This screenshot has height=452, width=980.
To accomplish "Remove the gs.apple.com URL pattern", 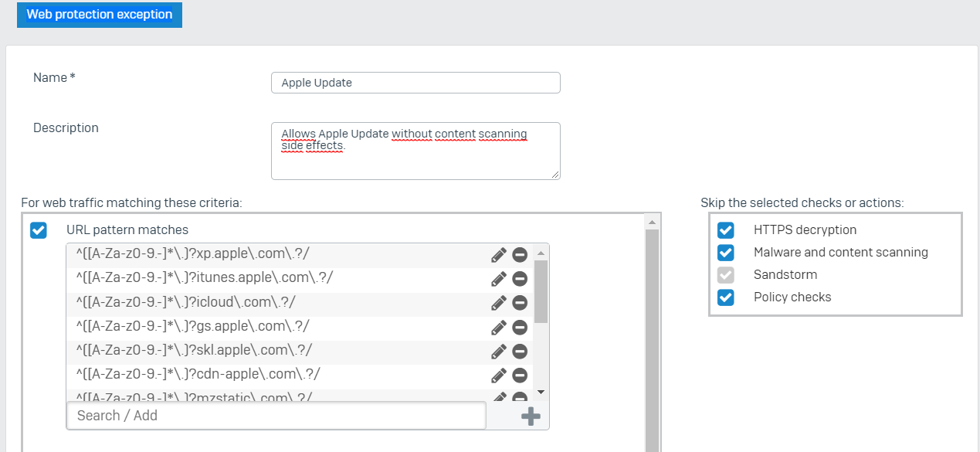I will [x=520, y=327].
